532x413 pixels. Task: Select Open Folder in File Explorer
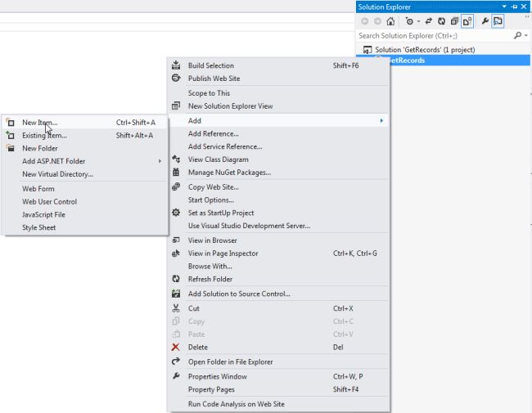click(x=278, y=361)
